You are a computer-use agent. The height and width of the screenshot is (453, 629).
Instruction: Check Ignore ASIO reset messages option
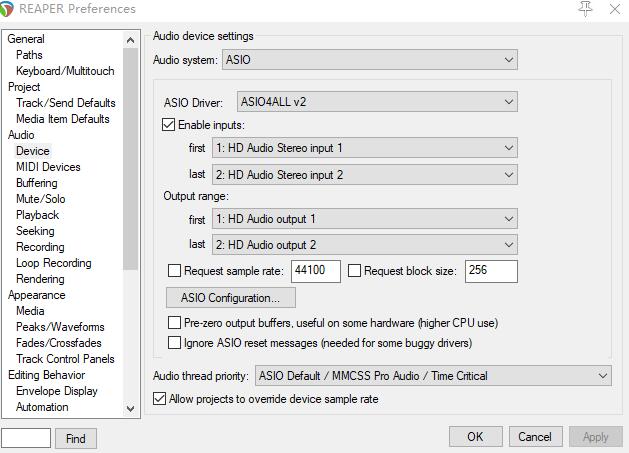click(175, 343)
